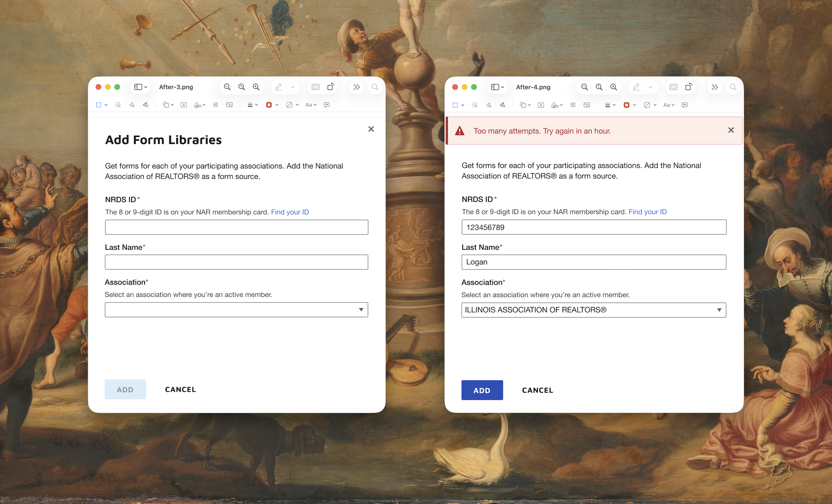Open Adjust Size in After-4.png window
Viewport: 832px width, 504px height.
pyautogui.click(x=587, y=105)
